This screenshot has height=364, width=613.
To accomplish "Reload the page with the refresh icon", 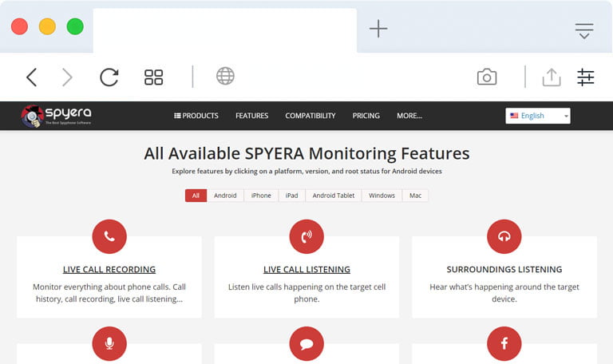I will pyautogui.click(x=109, y=77).
